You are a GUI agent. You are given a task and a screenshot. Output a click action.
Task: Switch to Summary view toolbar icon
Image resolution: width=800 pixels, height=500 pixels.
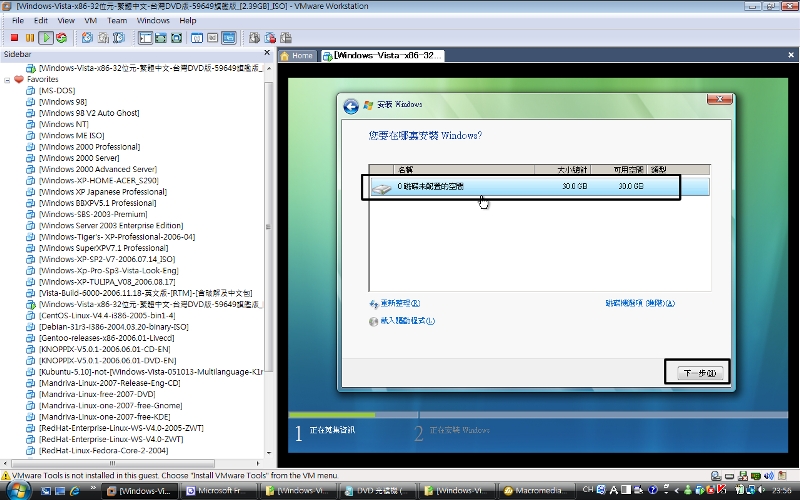point(197,38)
